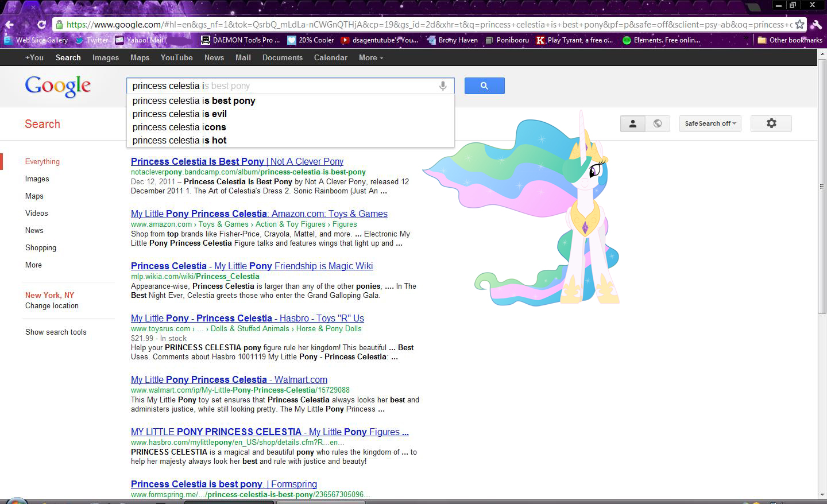The image size is (827, 504).
Task: Open the Twitter bookmark
Action: tap(92, 40)
